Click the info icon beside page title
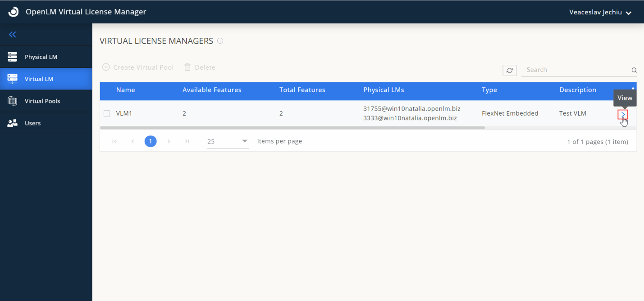The image size is (644, 301). coord(220,41)
